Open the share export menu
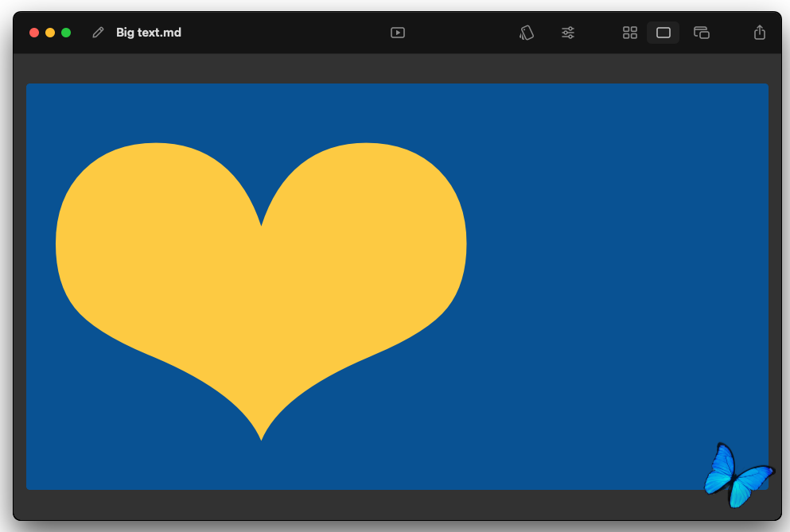790x532 pixels. 760,33
